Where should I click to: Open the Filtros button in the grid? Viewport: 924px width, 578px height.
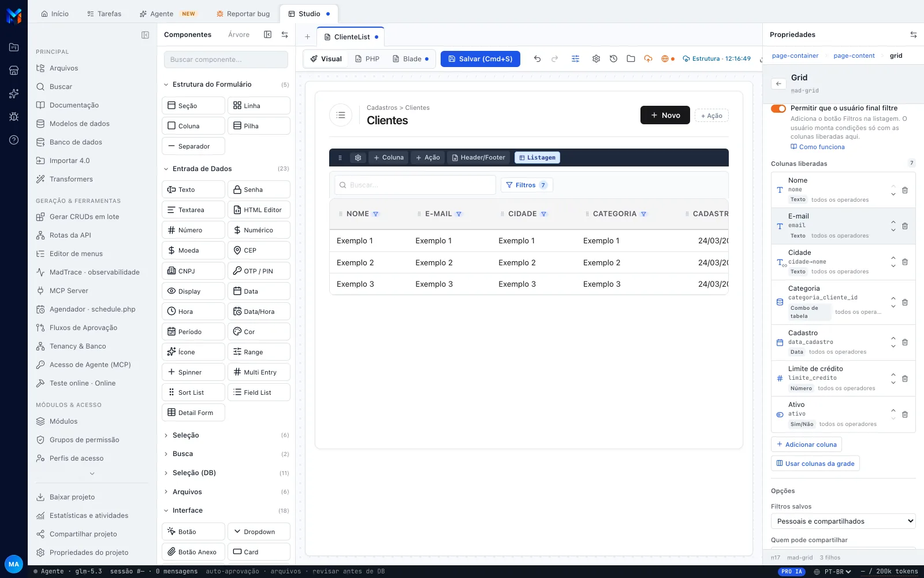point(527,185)
